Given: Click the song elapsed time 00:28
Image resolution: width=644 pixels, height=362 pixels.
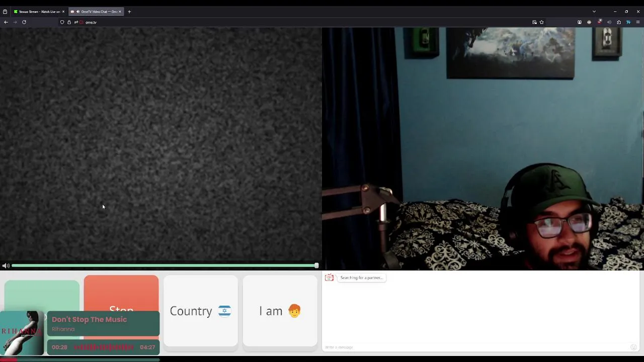Looking at the screenshot, I should coord(59,347).
